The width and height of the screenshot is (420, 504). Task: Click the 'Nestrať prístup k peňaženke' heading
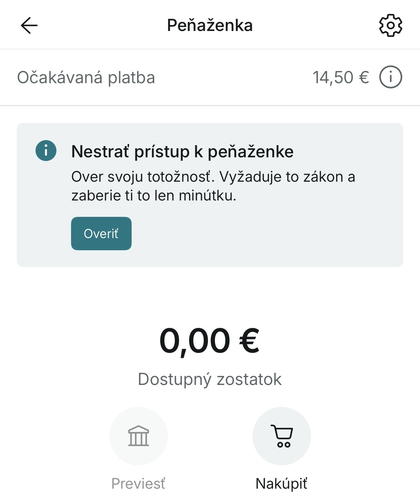point(182,152)
